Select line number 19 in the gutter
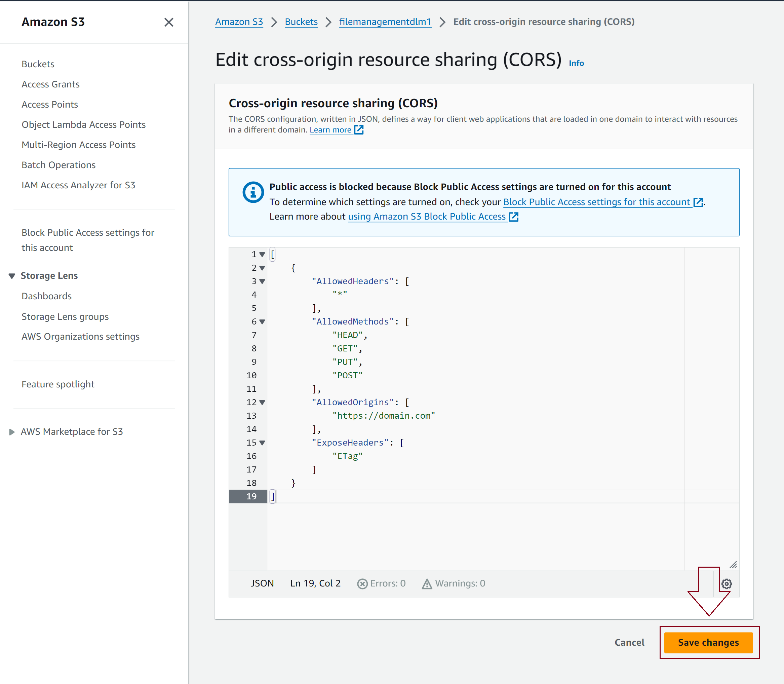 (251, 497)
